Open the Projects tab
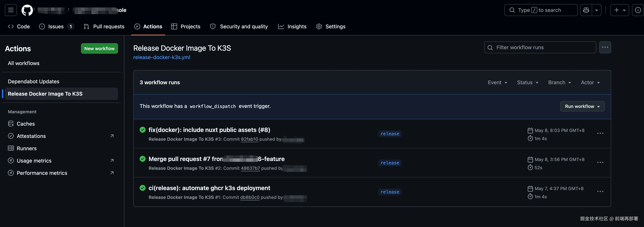Viewport: 644px width, 227px height. 186,26
